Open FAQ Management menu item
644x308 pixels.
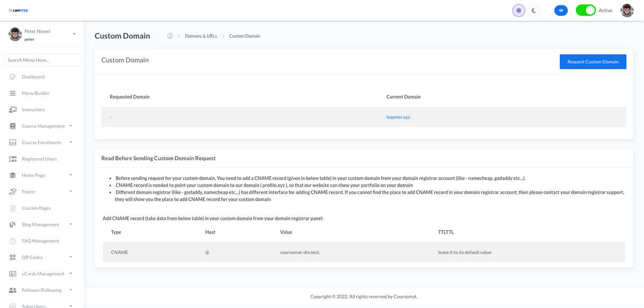pyautogui.click(x=42, y=241)
